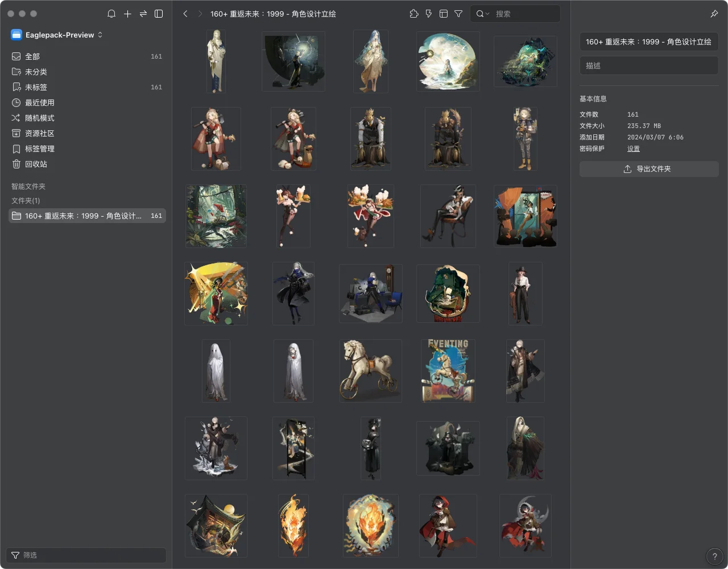Click the 描述 description field

[649, 65]
